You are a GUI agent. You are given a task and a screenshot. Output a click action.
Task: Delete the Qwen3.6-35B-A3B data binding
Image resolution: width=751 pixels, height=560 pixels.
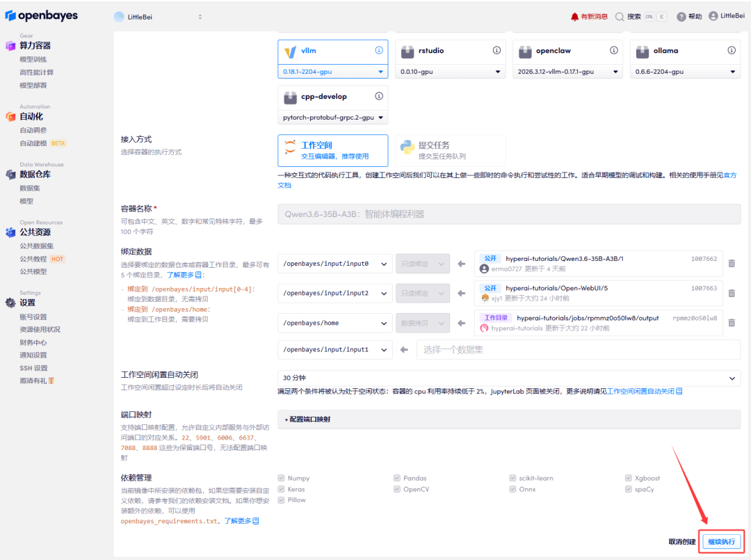(x=732, y=264)
